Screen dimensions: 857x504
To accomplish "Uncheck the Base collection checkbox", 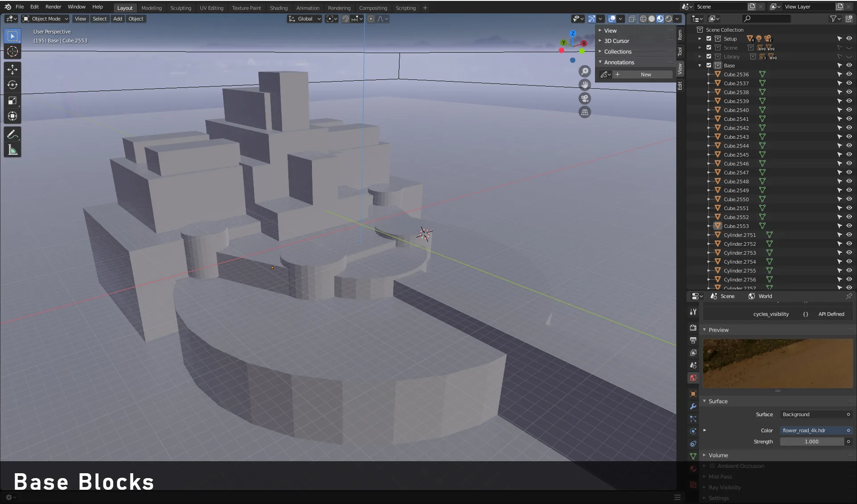I will pyautogui.click(x=709, y=66).
